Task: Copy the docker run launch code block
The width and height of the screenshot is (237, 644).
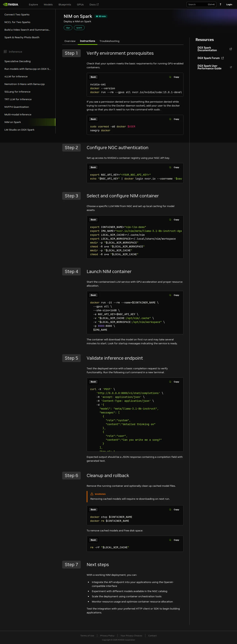Action: point(174,295)
